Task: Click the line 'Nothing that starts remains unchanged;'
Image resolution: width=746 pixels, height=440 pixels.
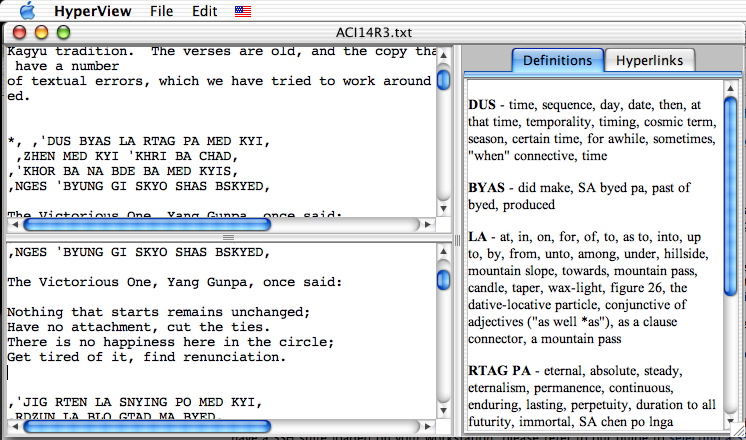Action: [x=158, y=312]
